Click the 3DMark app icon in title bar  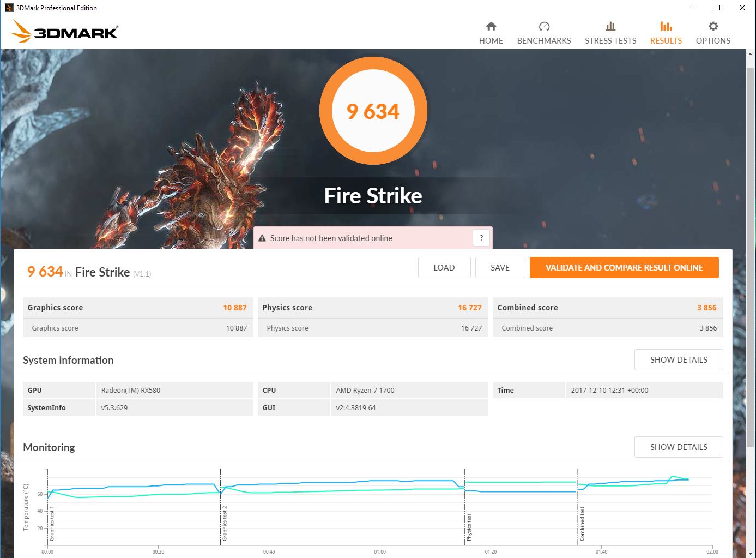9,8
